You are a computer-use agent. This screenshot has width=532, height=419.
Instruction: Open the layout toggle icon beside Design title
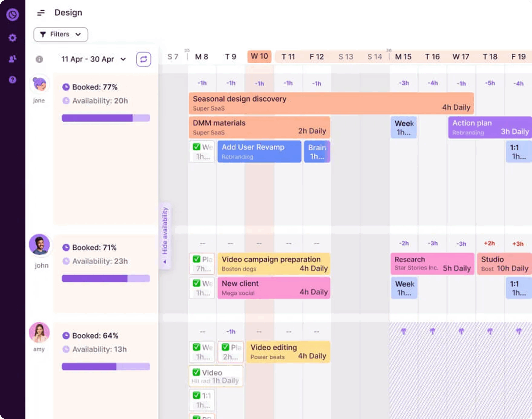pos(41,13)
